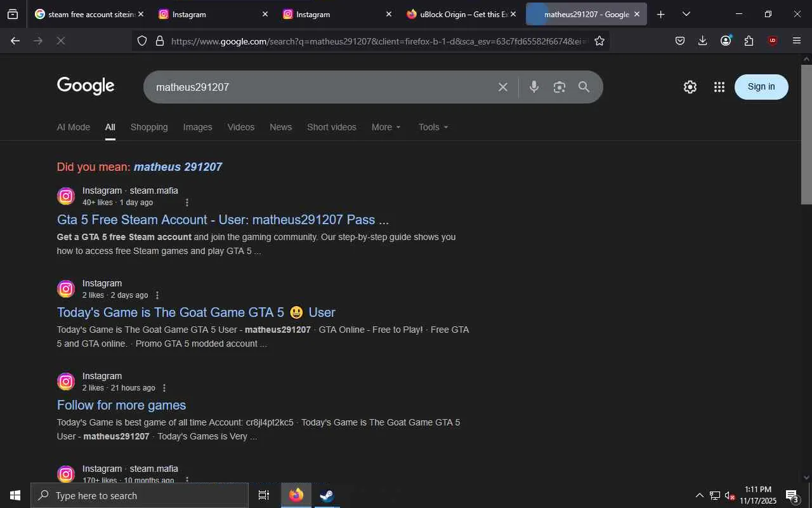
Task: Click the Sign in button
Action: [761, 87]
